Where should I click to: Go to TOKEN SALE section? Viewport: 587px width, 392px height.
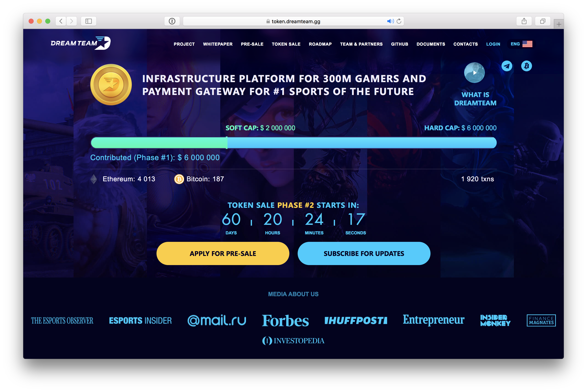[286, 44]
